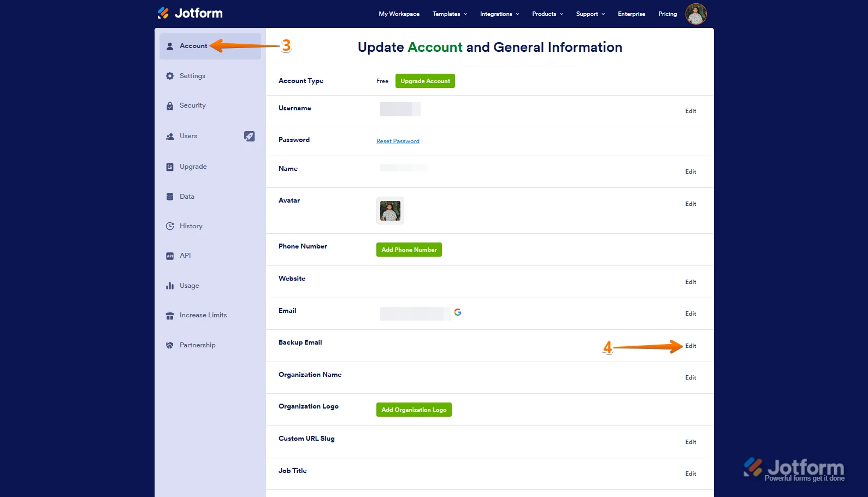The width and height of the screenshot is (868, 497).
Task: Click the Reset Password link
Action: point(398,141)
